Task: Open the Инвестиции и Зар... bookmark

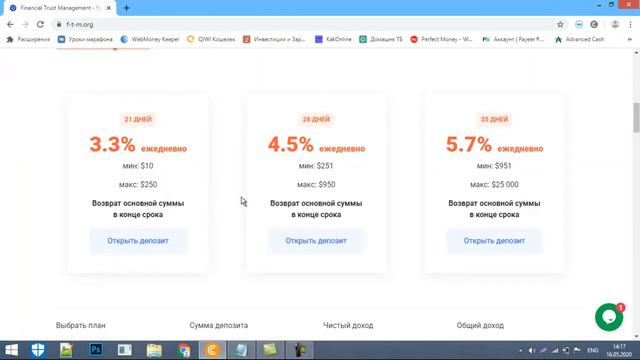Action: click(x=274, y=39)
